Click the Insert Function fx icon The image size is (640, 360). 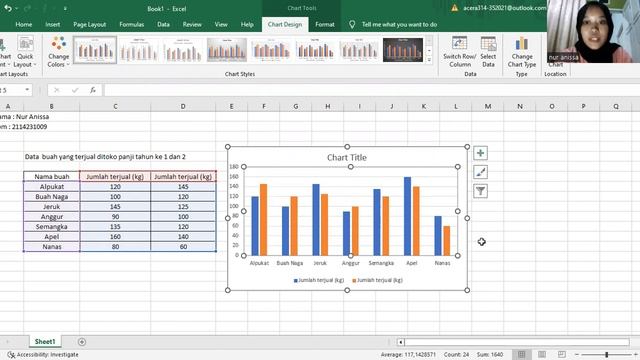tap(93, 90)
